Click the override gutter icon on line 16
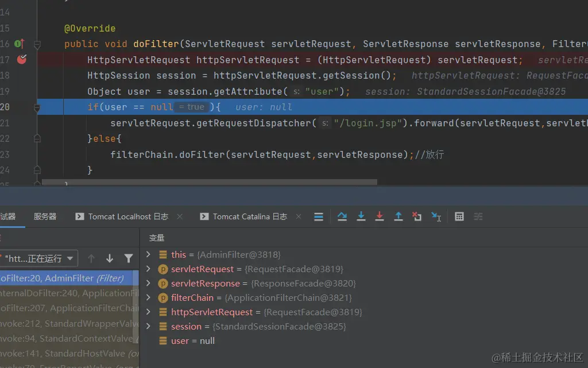The width and height of the screenshot is (588, 368). [20, 44]
